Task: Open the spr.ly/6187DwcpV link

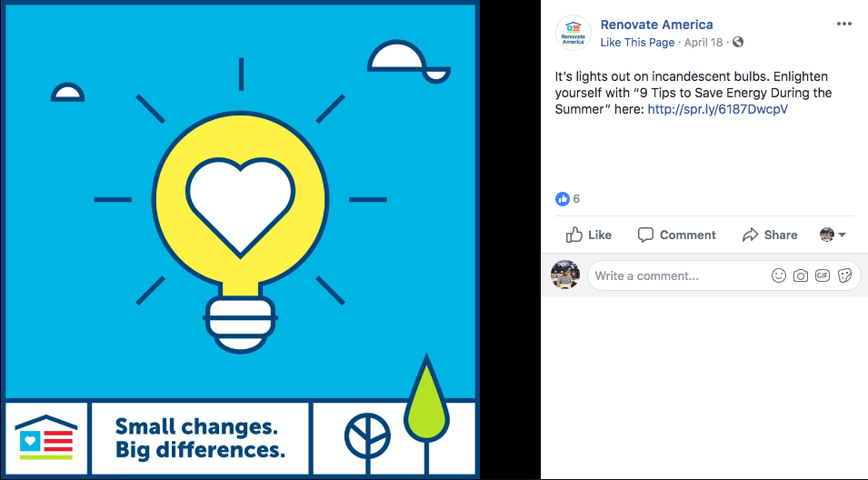Action: click(717, 109)
